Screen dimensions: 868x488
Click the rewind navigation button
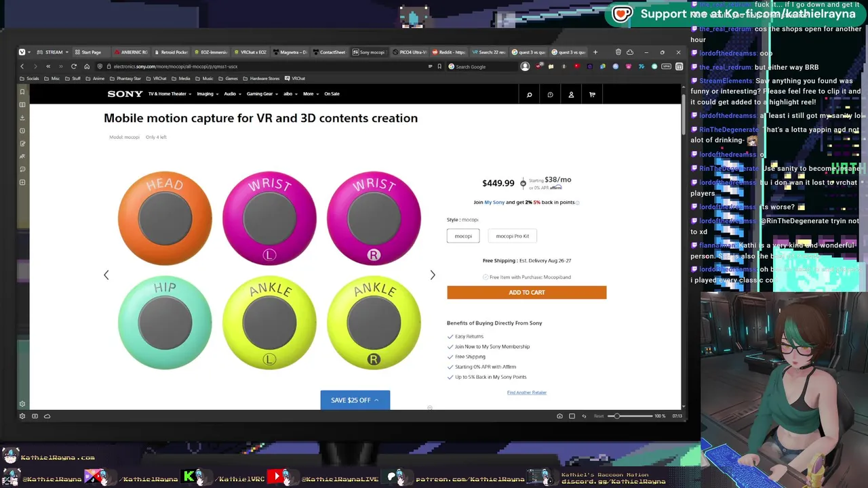point(48,66)
